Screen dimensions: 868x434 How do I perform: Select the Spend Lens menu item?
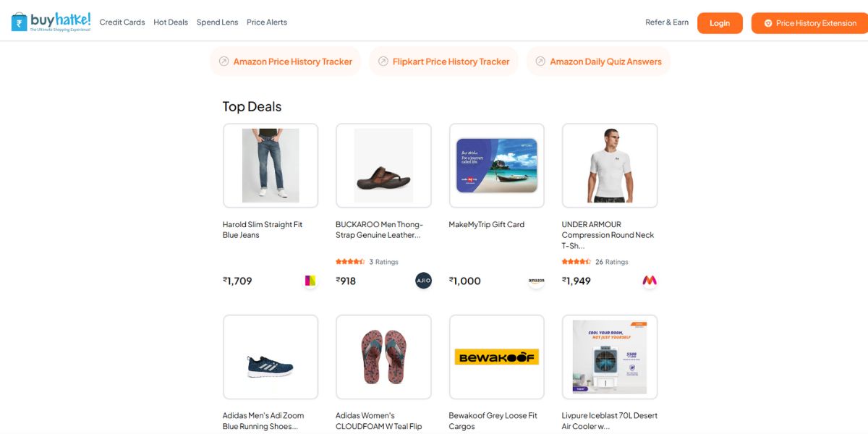point(217,22)
